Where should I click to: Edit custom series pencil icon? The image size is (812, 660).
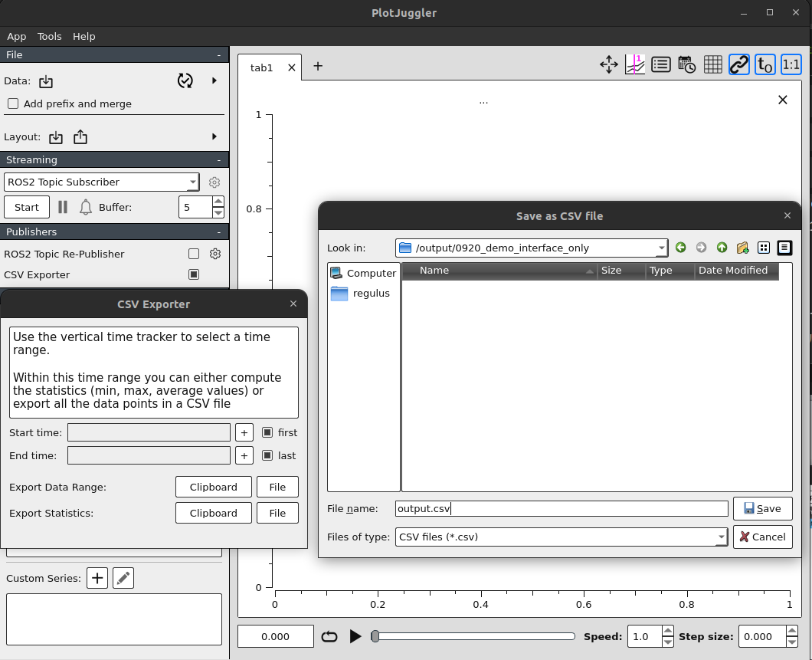tap(123, 578)
